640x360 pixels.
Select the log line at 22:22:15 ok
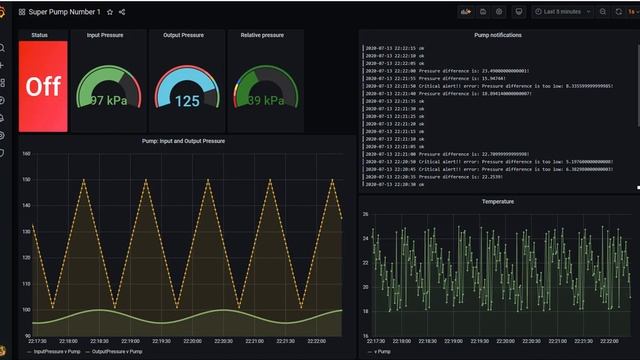(x=394, y=48)
